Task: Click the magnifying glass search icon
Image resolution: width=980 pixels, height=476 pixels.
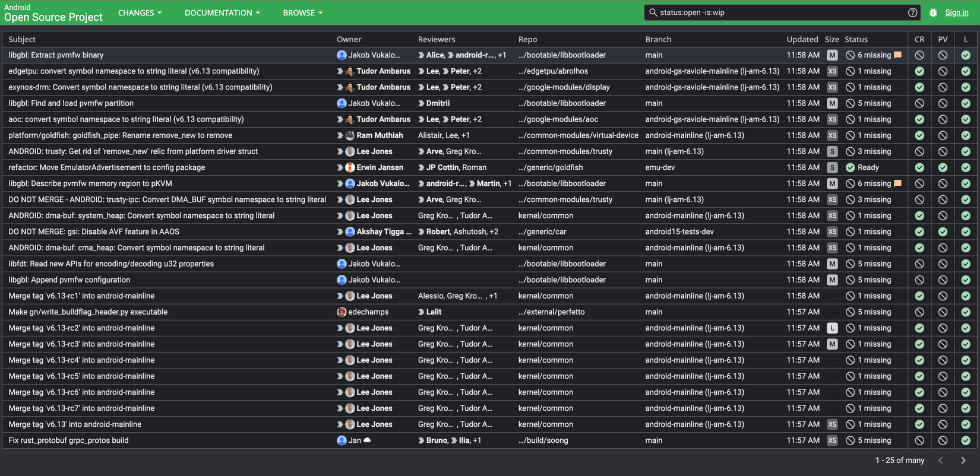Action: [653, 12]
